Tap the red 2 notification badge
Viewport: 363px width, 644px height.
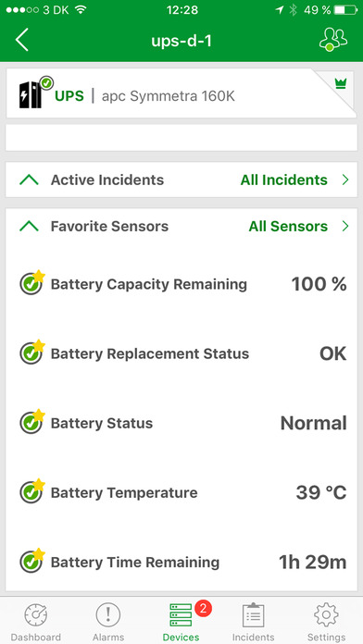pos(203,608)
